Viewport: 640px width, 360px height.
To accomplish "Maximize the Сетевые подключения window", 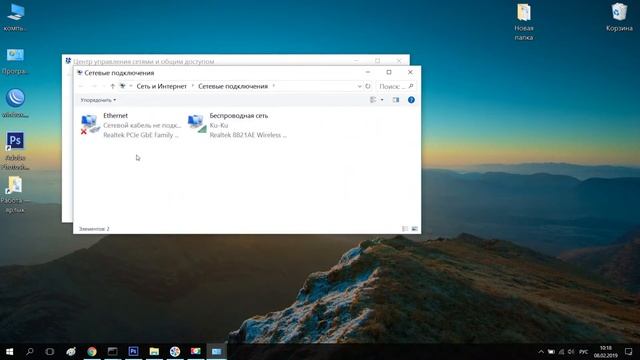I will tap(389, 72).
